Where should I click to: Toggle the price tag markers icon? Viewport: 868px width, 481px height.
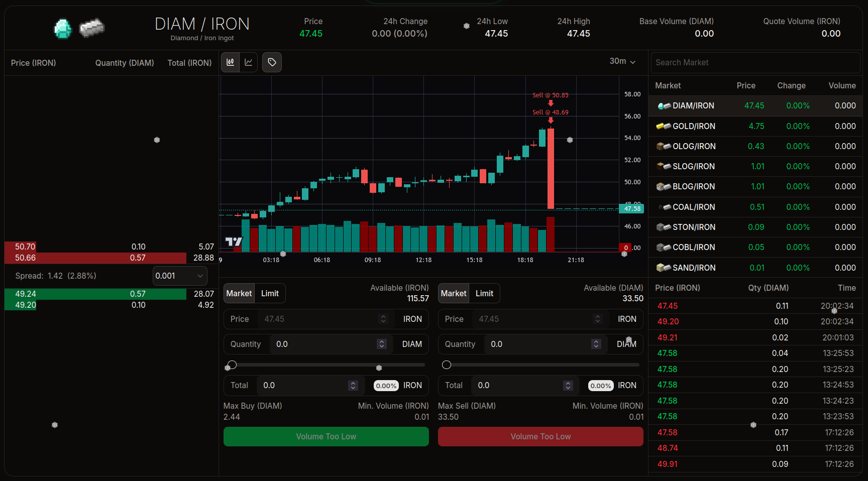[272, 62]
